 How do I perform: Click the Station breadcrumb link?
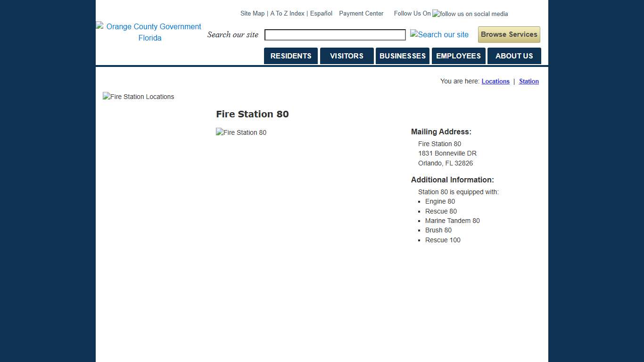pyautogui.click(x=528, y=82)
